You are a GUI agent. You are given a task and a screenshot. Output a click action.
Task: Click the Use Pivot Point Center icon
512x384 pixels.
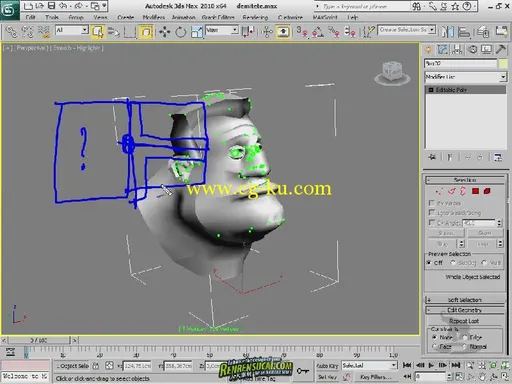pos(248,32)
